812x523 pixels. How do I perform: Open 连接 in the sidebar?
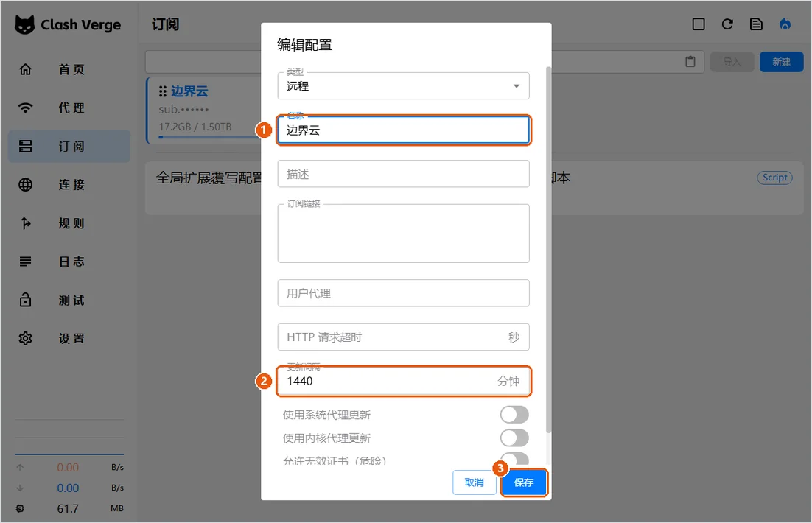tap(69, 184)
